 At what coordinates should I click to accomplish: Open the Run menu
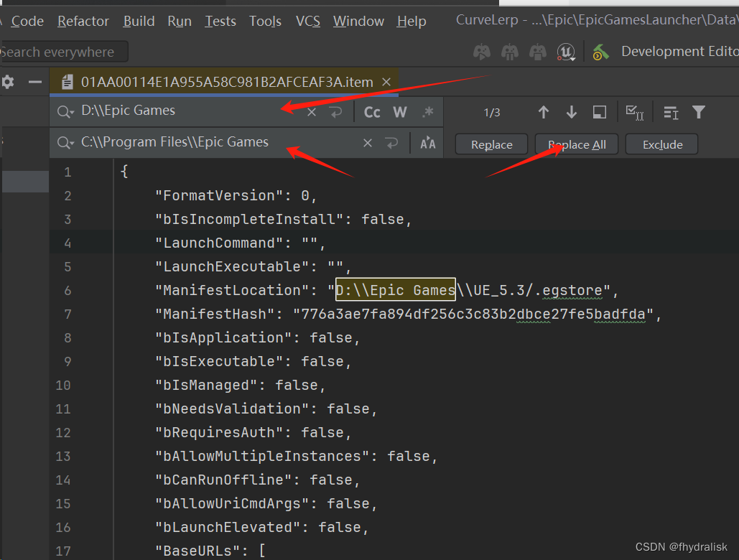pyautogui.click(x=180, y=22)
